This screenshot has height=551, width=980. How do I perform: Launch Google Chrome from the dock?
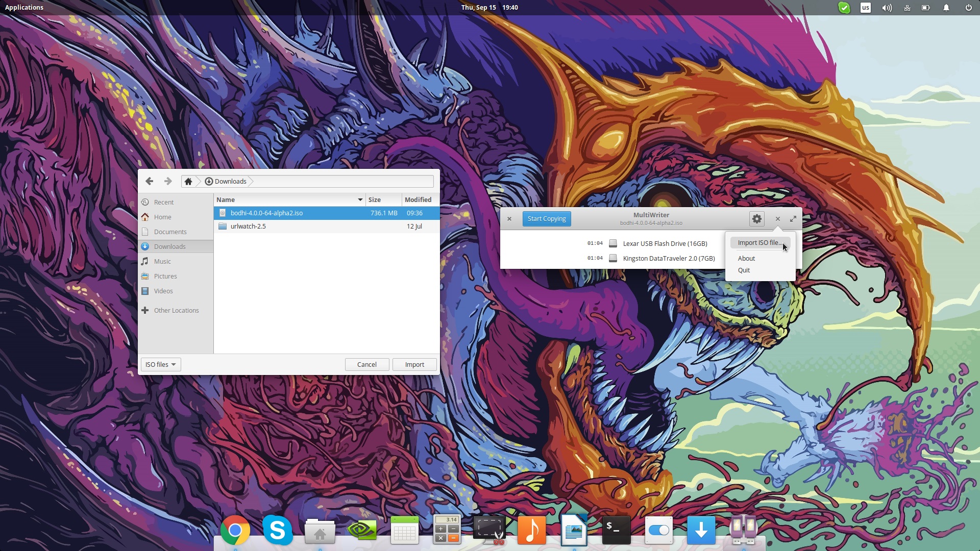[x=235, y=531]
